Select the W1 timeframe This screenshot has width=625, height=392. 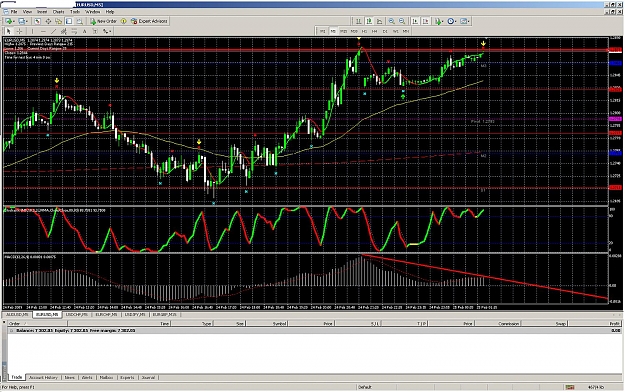click(395, 31)
